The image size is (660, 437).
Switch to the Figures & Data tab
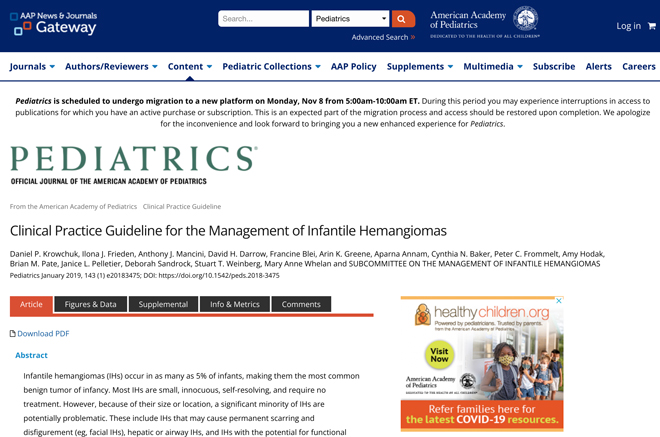(90, 304)
